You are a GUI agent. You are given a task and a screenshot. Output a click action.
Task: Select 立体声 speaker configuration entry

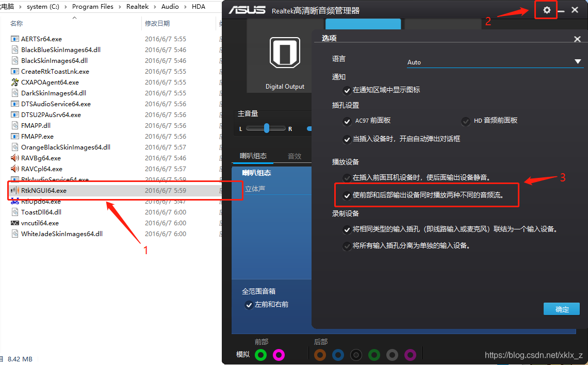(255, 189)
